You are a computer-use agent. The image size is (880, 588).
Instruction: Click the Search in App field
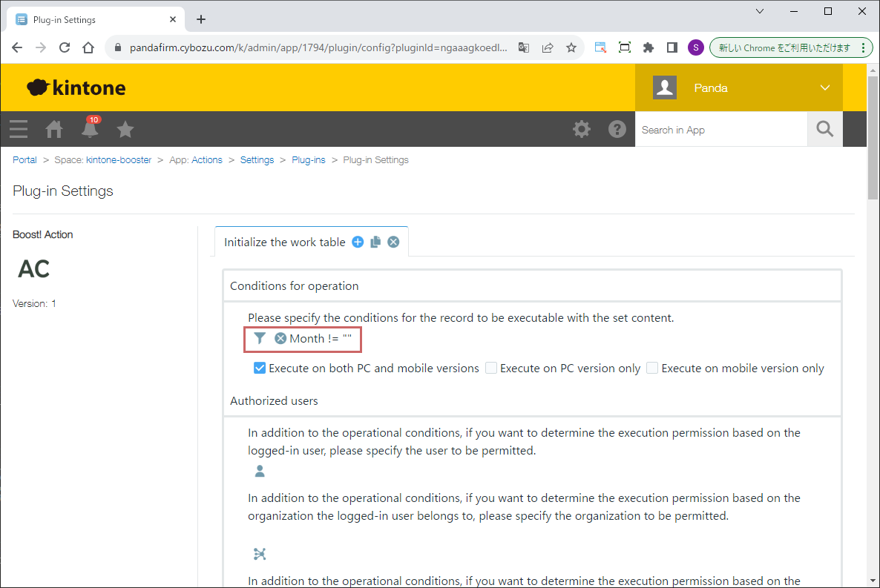point(720,130)
